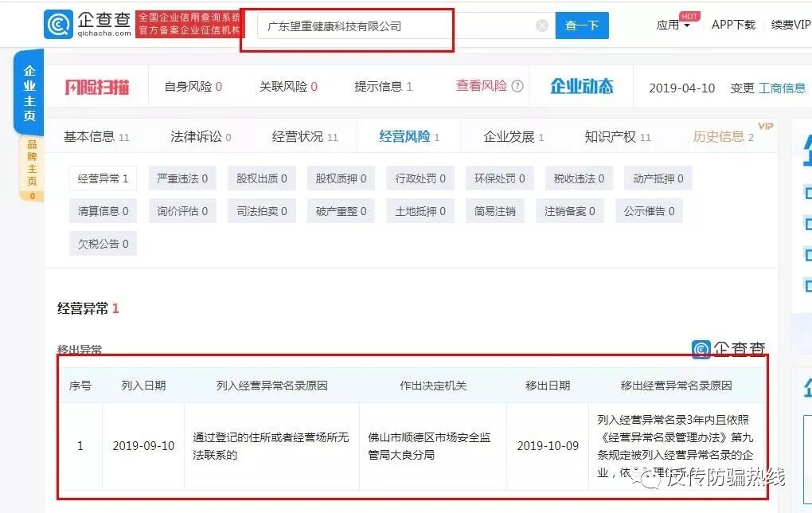Click the 续费VIP link
This screenshot has height=513, width=812.
coord(791,25)
